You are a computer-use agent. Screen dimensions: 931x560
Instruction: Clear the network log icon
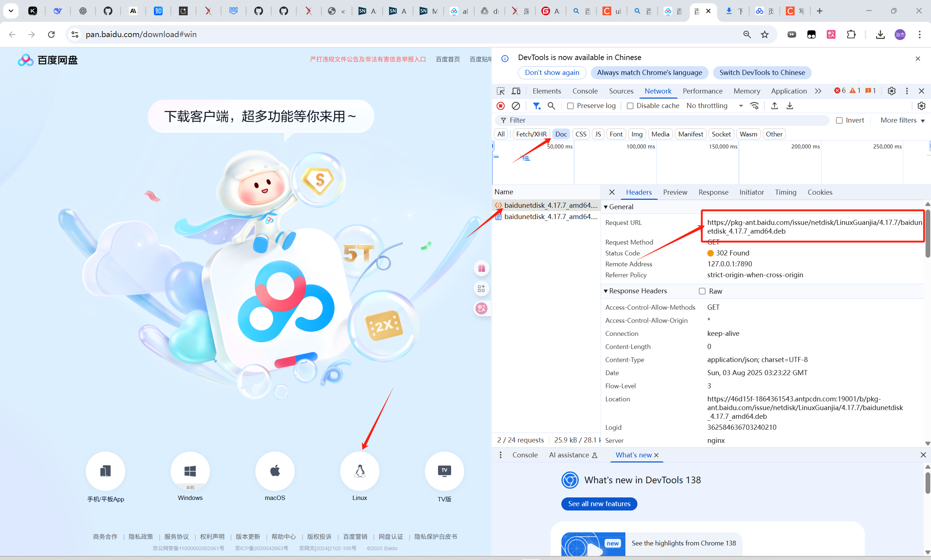(x=516, y=106)
